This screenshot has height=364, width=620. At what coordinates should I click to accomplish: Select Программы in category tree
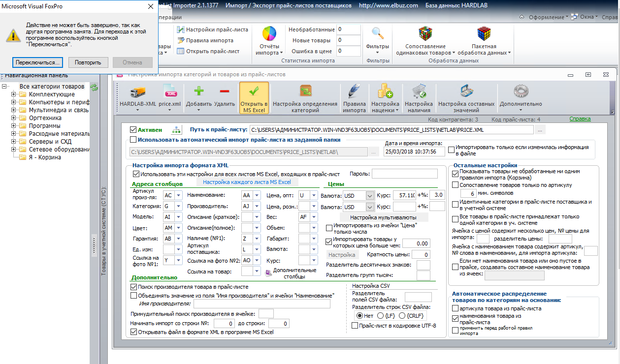click(45, 126)
